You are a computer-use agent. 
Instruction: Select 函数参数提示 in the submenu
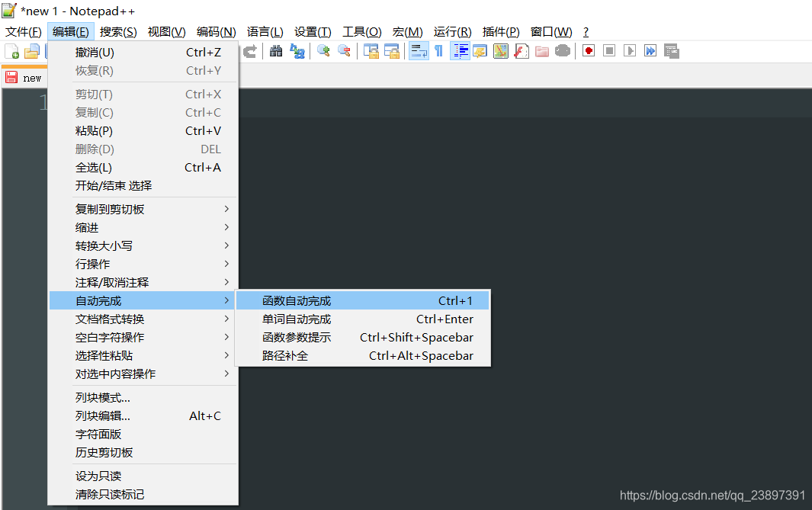coord(362,338)
